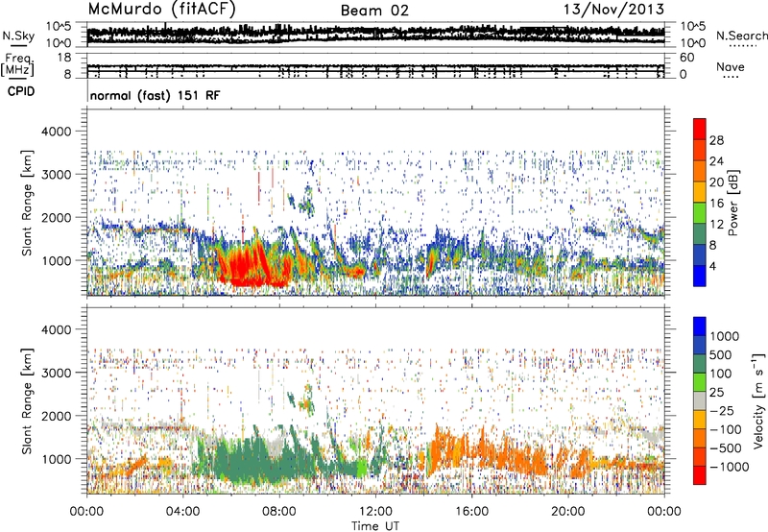Click the Time UT axis label
Viewport: 768px width, 532px height.
click(x=375, y=525)
